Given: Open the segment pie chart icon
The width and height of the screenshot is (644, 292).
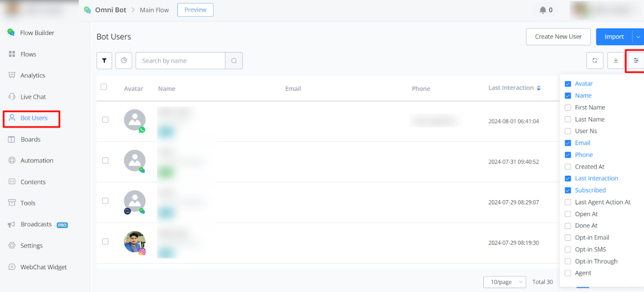Looking at the screenshot, I should (124, 60).
